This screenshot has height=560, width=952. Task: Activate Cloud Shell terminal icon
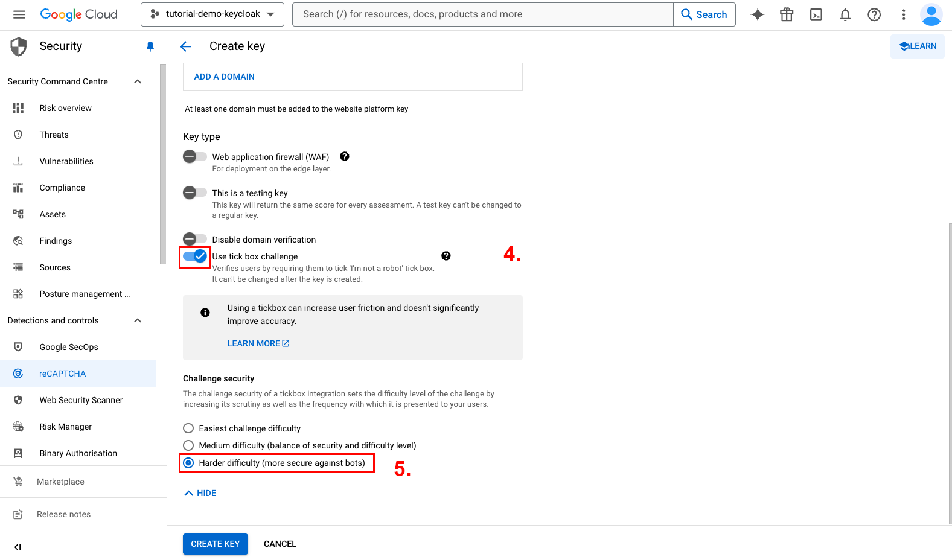pos(816,15)
